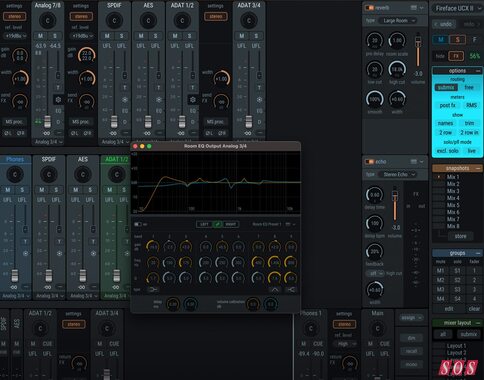
Task: Mute Analog 7/8 channel
Action: pyautogui.click(x=40, y=36)
